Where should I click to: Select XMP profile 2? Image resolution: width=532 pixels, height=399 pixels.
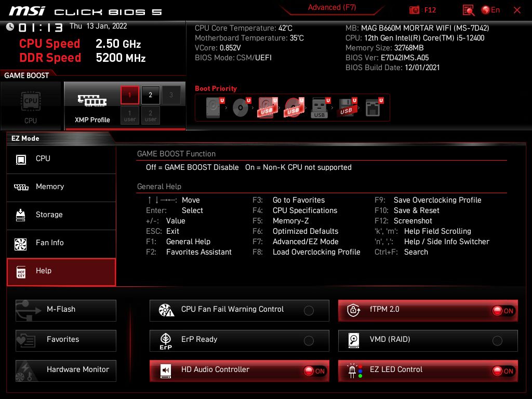coord(150,95)
